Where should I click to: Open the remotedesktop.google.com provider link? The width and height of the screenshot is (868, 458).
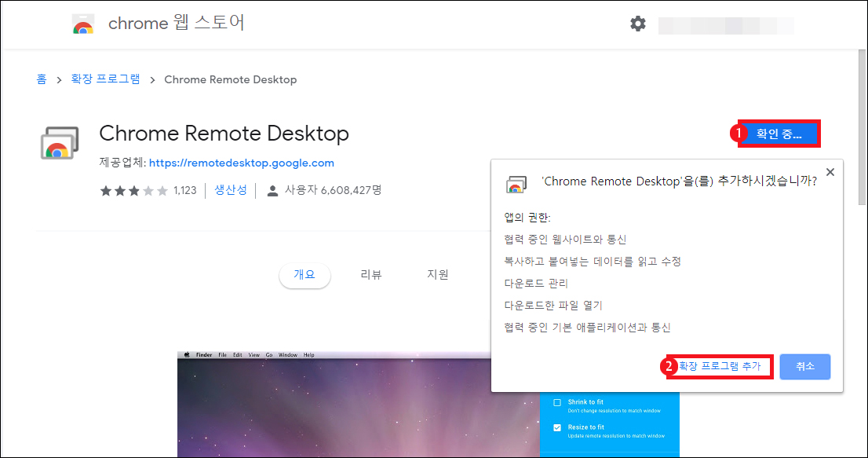(242, 163)
